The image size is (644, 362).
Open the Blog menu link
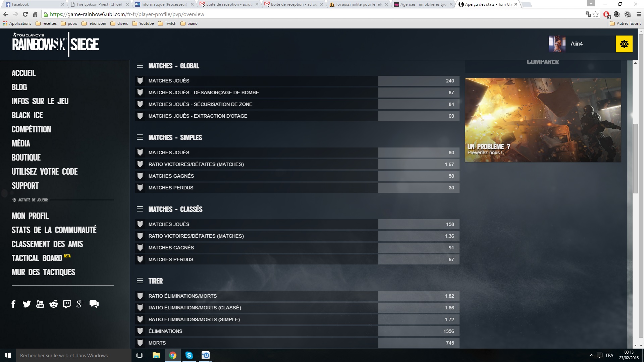[x=19, y=87]
